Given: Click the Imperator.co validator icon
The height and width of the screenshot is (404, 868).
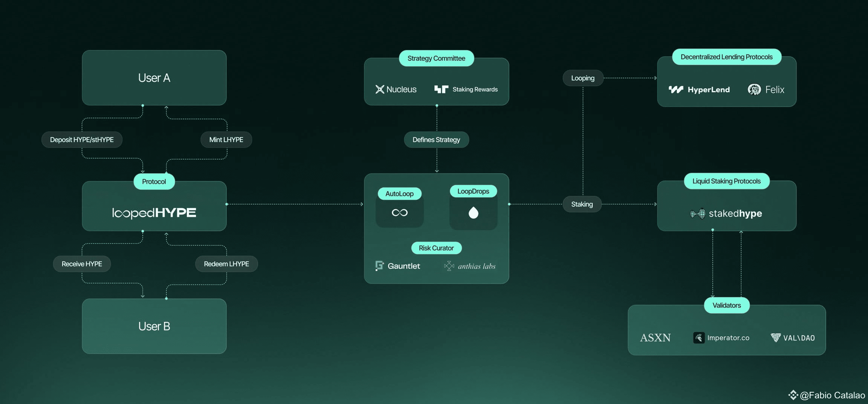Looking at the screenshot, I should point(699,337).
